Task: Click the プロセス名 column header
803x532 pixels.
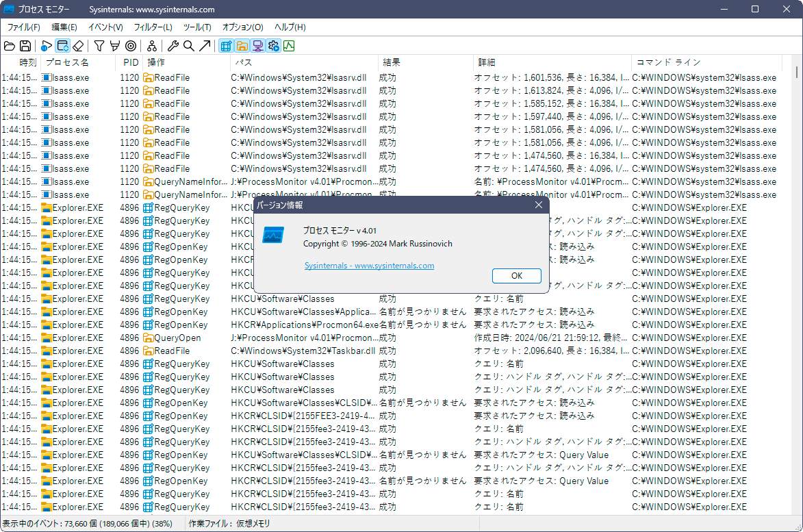Action: click(x=78, y=62)
